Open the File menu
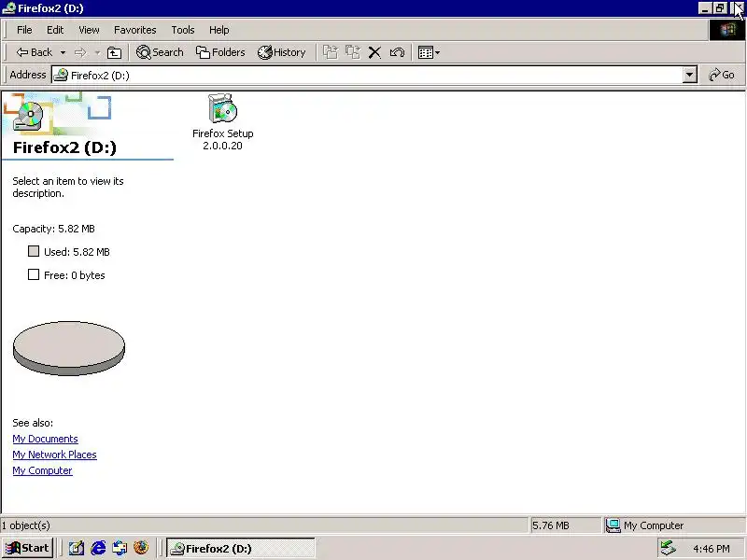 (24, 30)
